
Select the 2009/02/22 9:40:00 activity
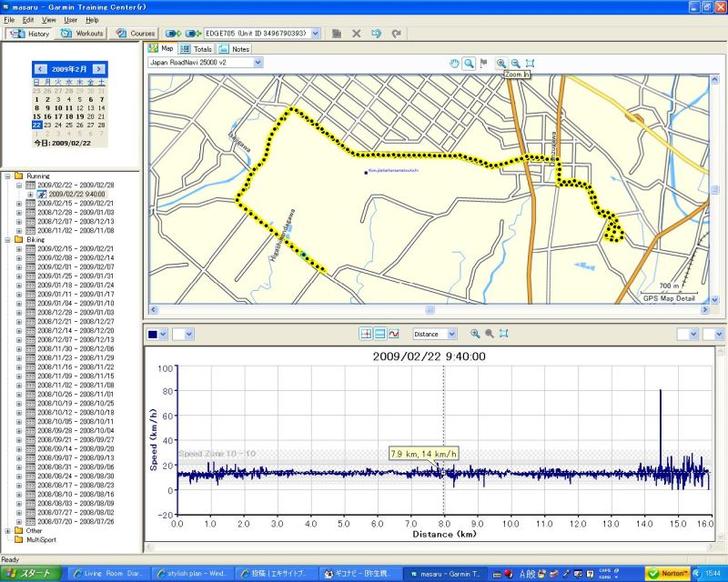click(x=76, y=195)
